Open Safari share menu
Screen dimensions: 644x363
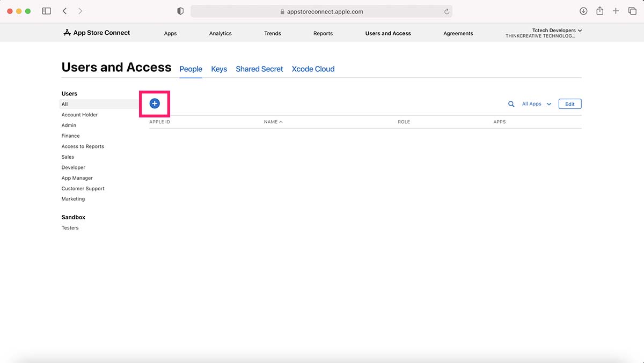600,11
